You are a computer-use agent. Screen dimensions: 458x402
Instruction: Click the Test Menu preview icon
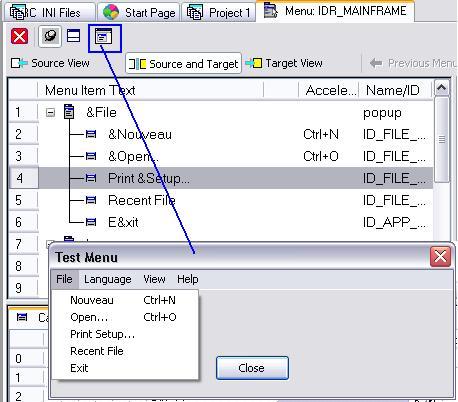pyautogui.click(x=103, y=36)
